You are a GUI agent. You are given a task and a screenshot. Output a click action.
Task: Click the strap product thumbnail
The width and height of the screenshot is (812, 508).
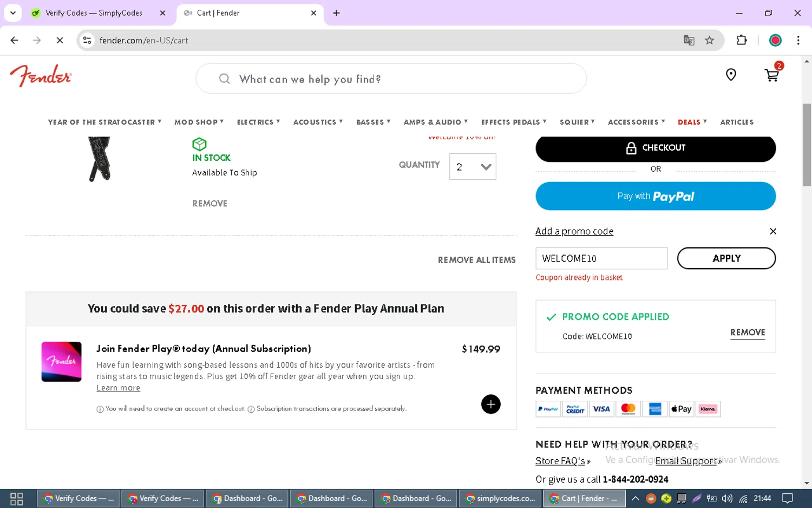(x=100, y=159)
